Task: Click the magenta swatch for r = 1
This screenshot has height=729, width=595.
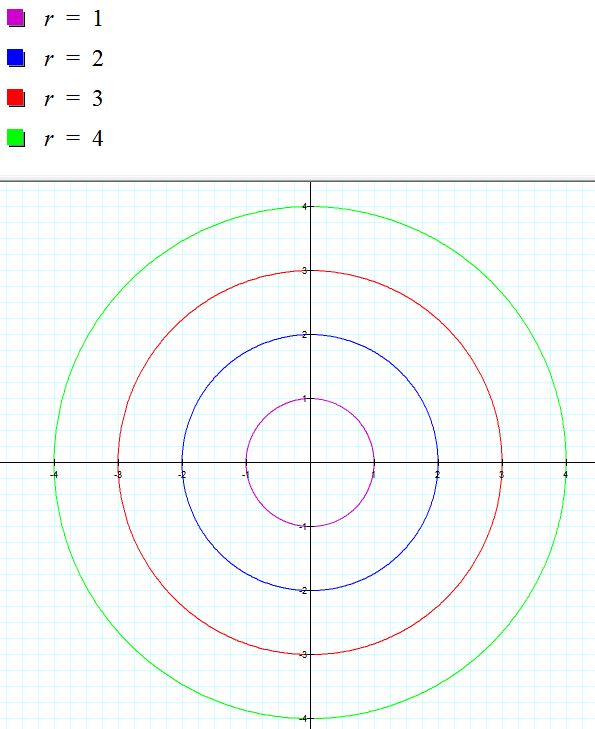Action: coord(16,18)
